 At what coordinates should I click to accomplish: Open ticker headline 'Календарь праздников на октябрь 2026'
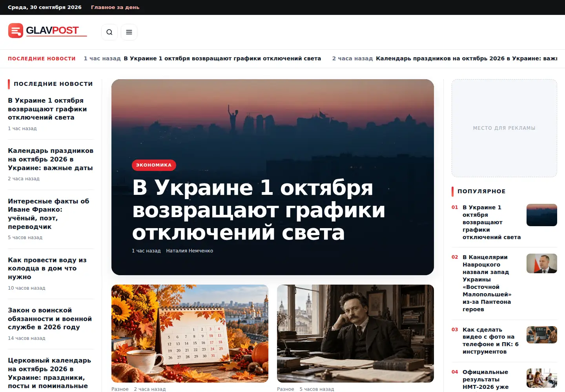(467, 58)
